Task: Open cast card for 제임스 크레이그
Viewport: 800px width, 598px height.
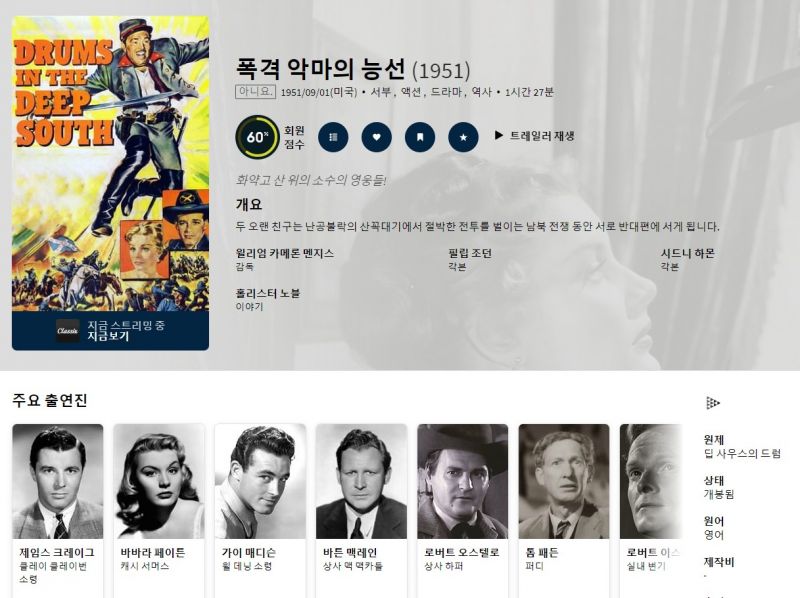Action: click(58, 510)
